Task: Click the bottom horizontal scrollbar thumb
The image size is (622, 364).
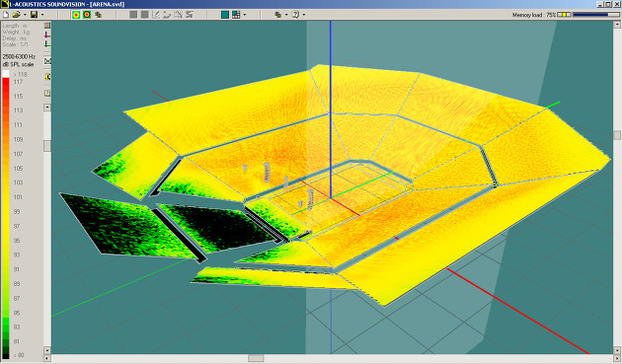Action: pos(256,358)
